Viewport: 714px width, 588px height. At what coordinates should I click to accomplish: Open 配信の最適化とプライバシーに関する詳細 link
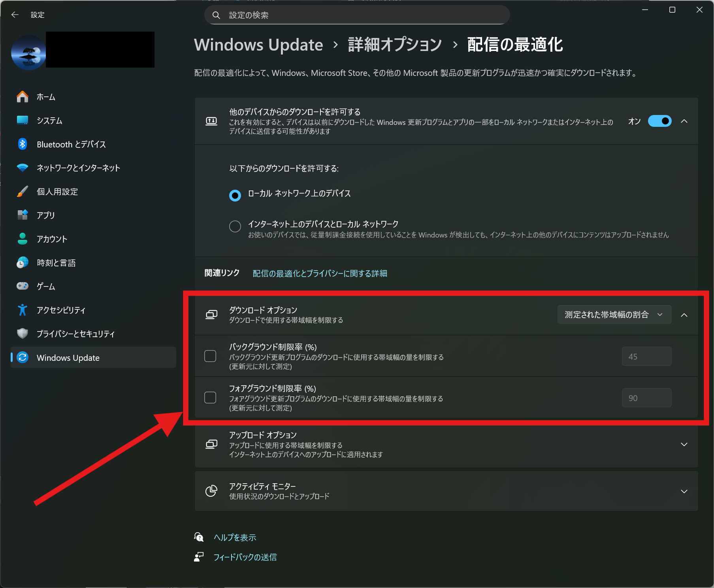tap(320, 273)
